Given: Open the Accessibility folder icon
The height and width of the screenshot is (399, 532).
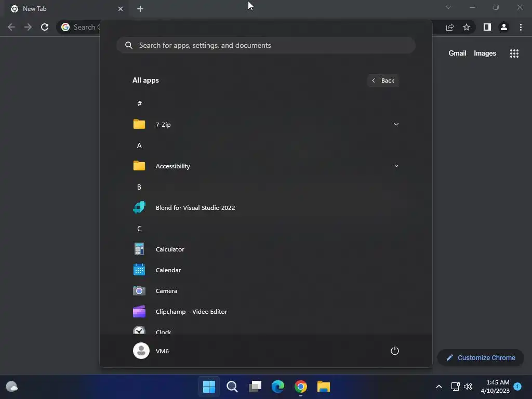Looking at the screenshot, I should click(139, 166).
